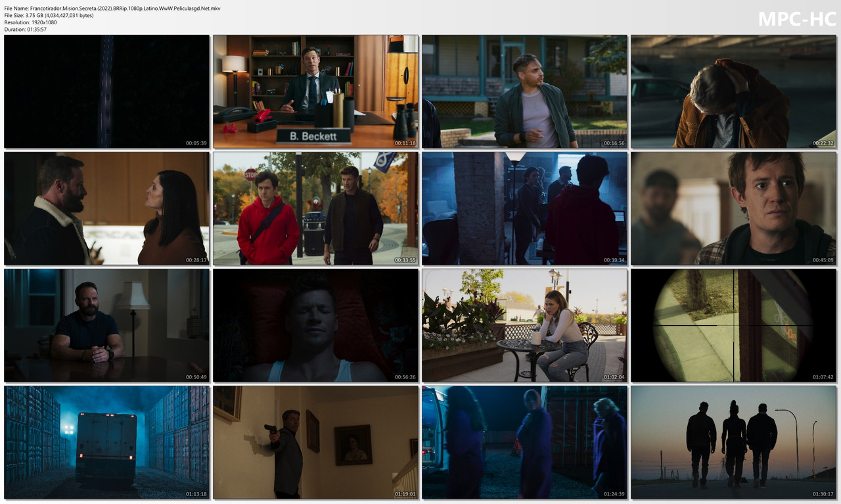This screenshot has height=504, width=841.
Task: Choose the thumbnail timestamped 00:28:17
Action: 107,208
